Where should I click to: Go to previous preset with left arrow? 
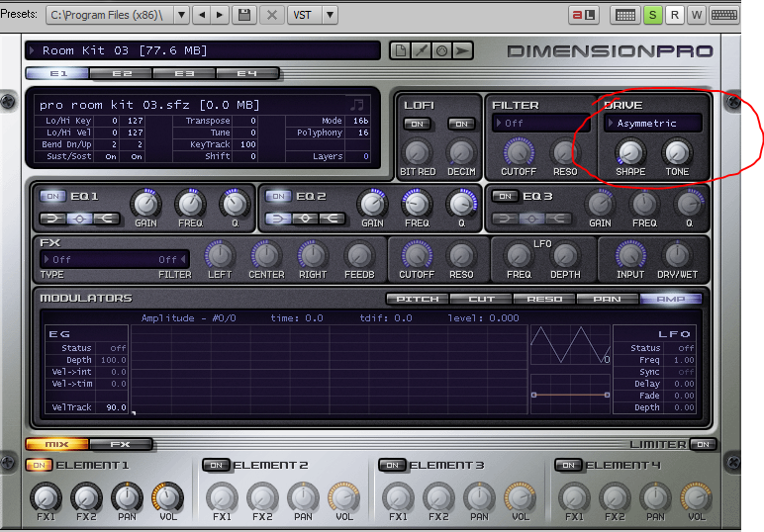202,15
